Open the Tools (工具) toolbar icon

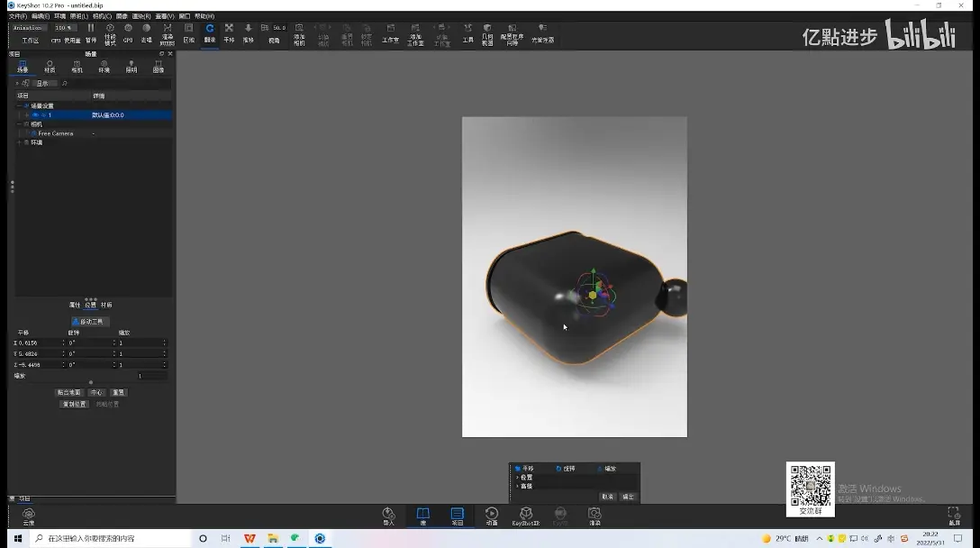(x=467, y=32)
